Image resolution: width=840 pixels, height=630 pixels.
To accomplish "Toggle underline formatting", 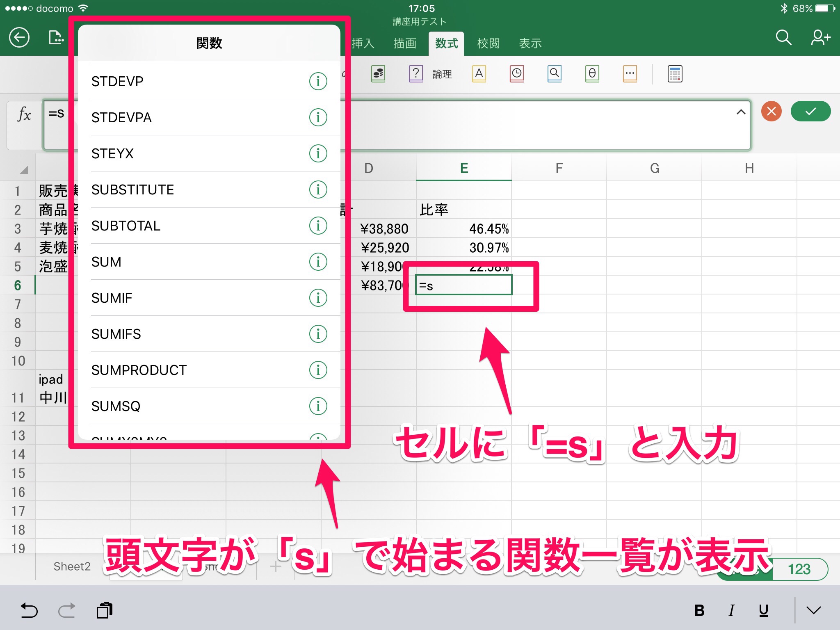I will pos(763,611).
